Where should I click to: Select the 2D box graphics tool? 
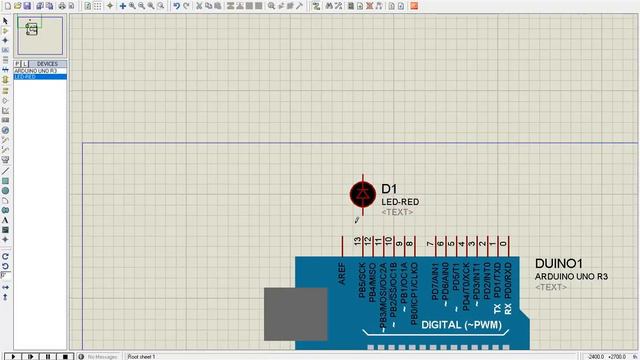5,181
